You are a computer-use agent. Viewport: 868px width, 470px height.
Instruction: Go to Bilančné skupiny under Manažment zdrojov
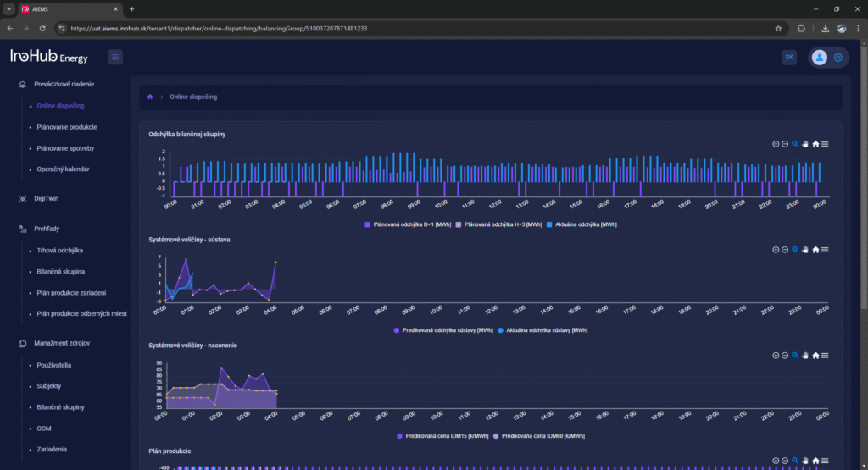pos(61,407)
